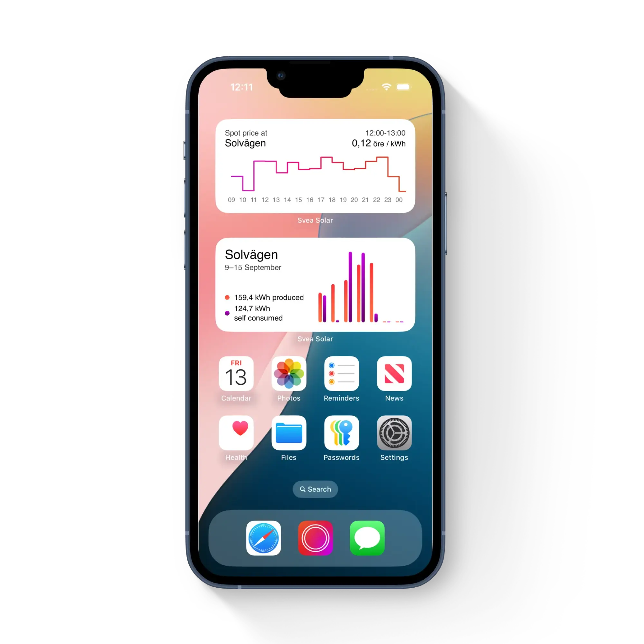Tap the Search bar on home screen
This screenshot has width=644, height=644.
pos(317,489)
